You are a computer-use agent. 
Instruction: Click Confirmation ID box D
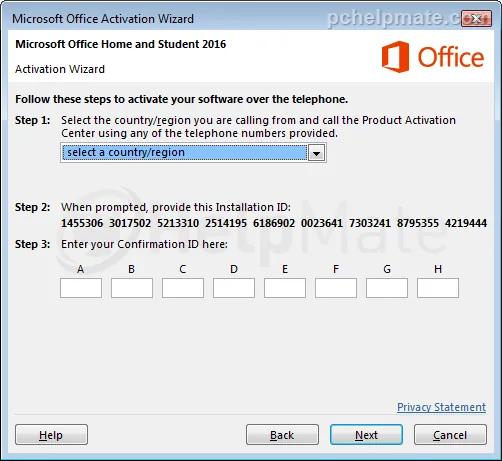[x=234, y=288]
